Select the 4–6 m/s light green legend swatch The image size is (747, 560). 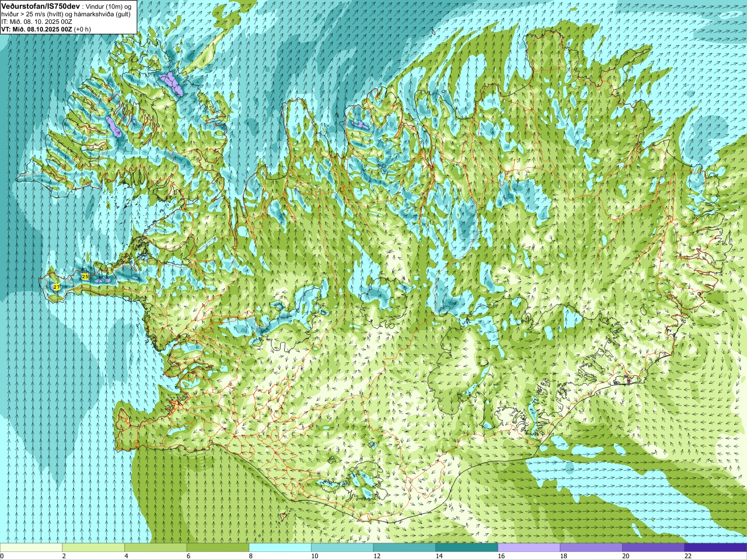click(x=155, y=548)
